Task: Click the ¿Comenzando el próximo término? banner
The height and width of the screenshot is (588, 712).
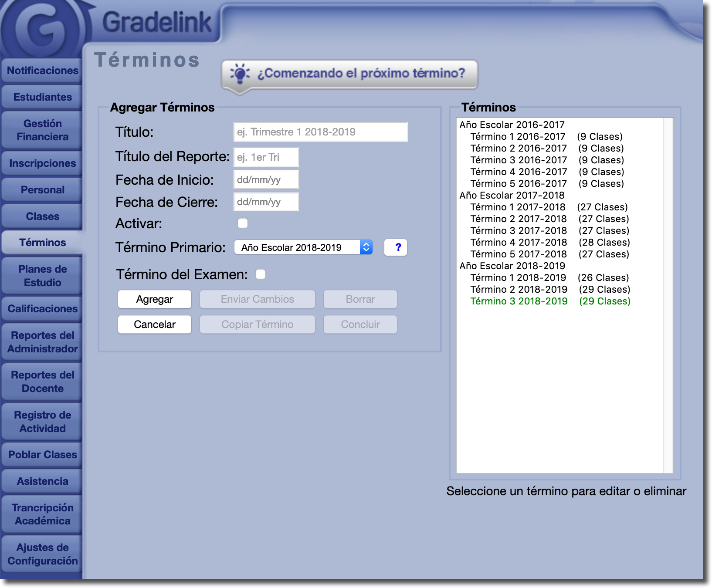Action: 361,73
